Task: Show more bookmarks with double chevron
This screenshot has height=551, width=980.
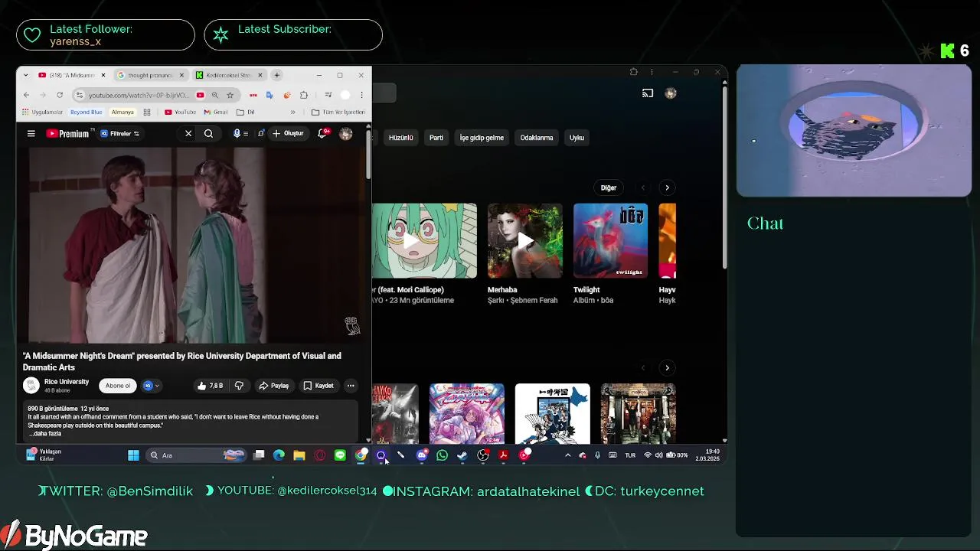Action: click(292, 112)
